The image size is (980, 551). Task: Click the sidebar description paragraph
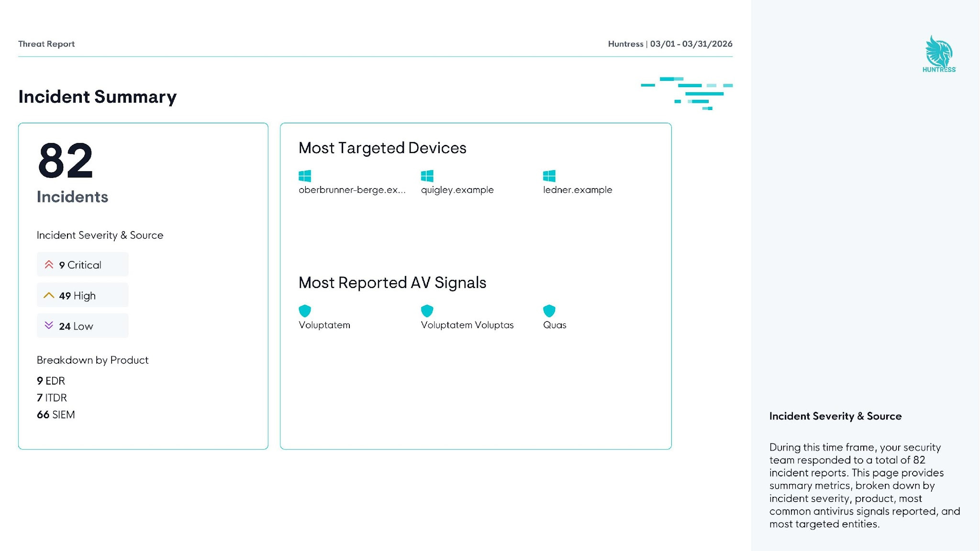[x=865, y=485]
